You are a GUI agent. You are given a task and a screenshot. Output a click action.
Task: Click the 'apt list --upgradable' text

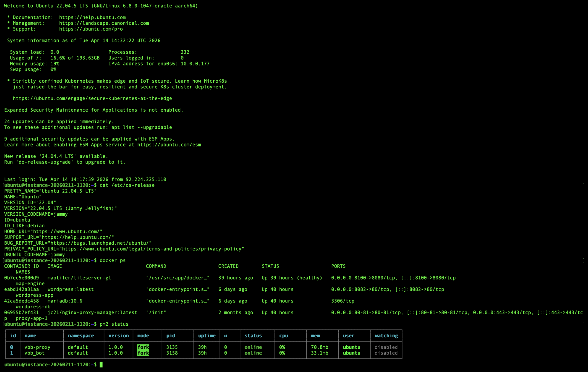[142, 127]
